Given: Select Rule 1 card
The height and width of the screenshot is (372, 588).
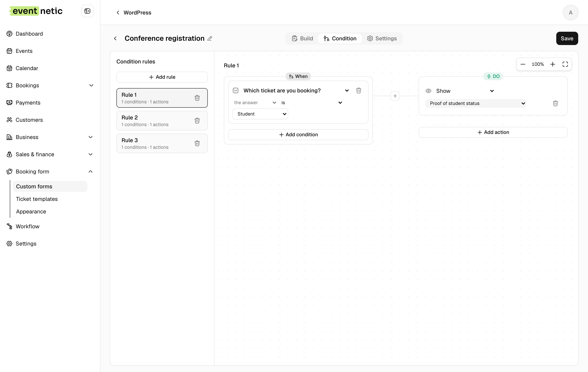Looking at the screenshot, I should 162,98.
